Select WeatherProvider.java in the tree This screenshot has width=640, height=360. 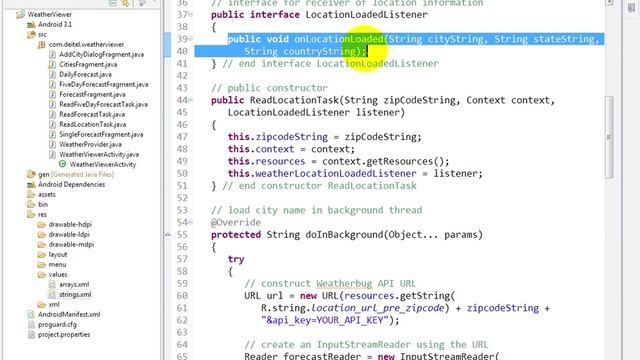pos(90,144)
